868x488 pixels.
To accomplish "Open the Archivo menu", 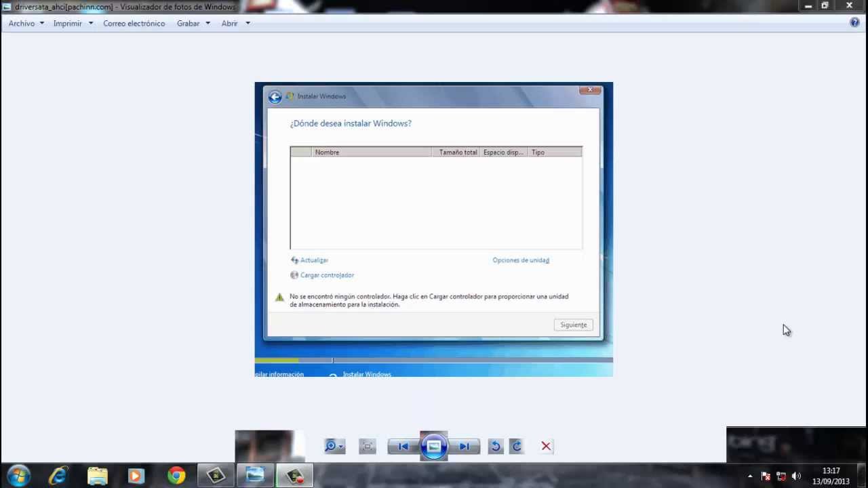I will pyautogui.click(x=26, y=23).
